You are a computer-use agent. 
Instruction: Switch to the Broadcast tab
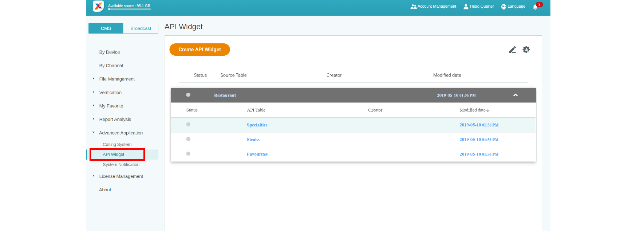click(141, 28)
